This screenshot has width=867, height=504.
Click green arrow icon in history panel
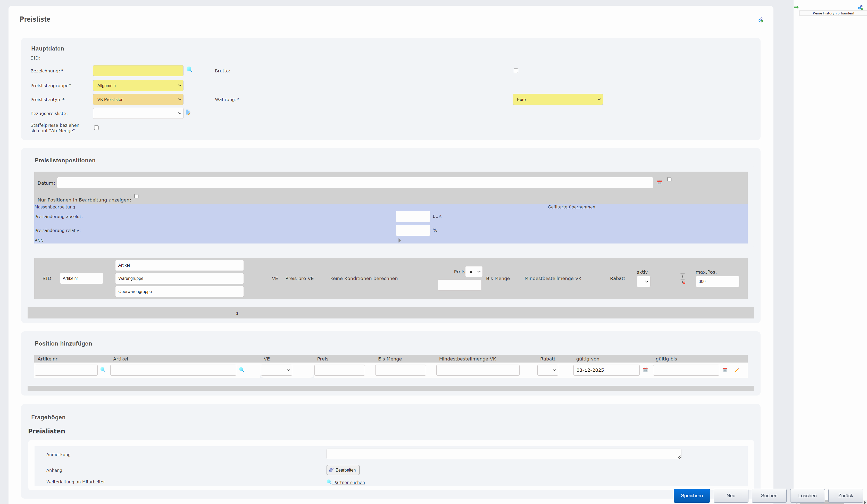(x=796, y=7)
